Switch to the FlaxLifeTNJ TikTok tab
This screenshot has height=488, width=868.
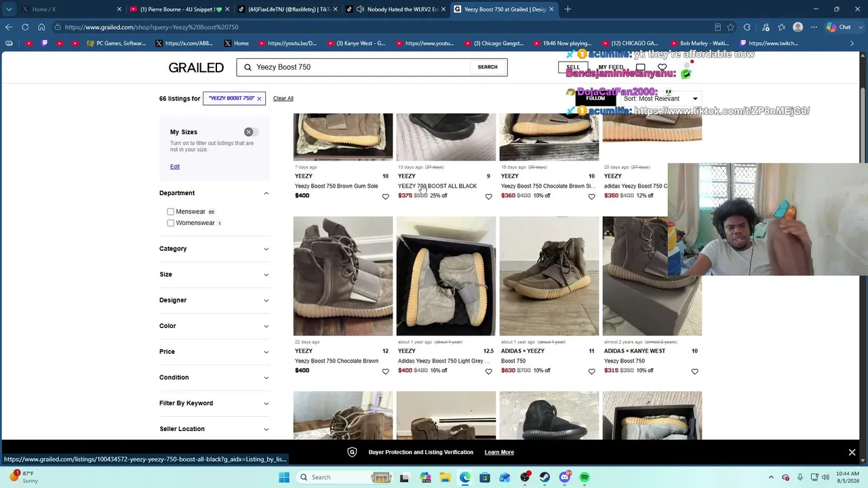[x=288, y=9]
